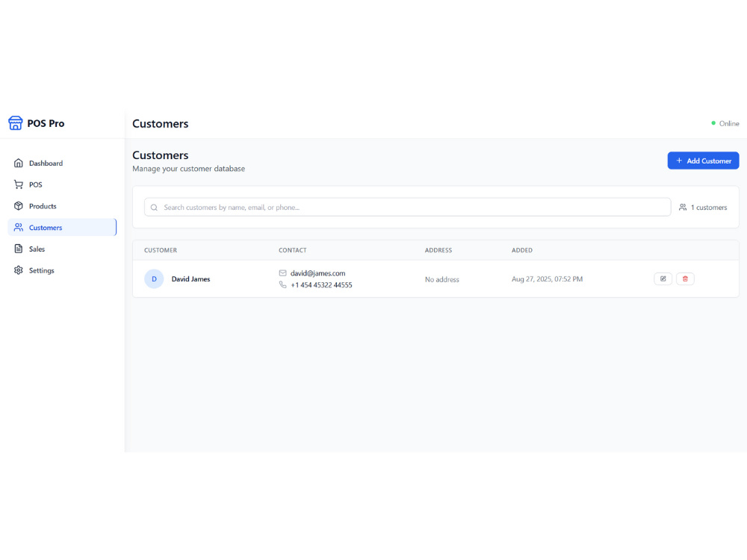Click the search magnifier icon
The height and width of the screenshot is (560, 747).
pos(154,207)
